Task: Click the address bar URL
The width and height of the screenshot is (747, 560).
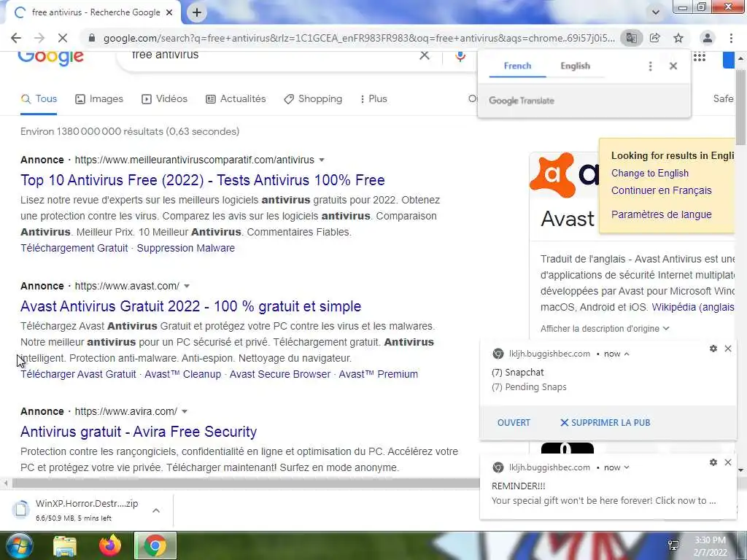Action: [359, 38]
